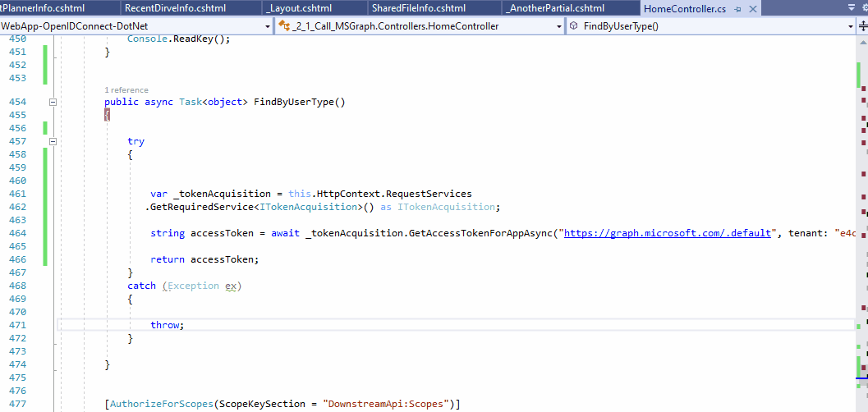The height and width of the screenshot is (412, 868).
Task: Close the HomeController.cs tab
Action: click(x=752, y=9)
